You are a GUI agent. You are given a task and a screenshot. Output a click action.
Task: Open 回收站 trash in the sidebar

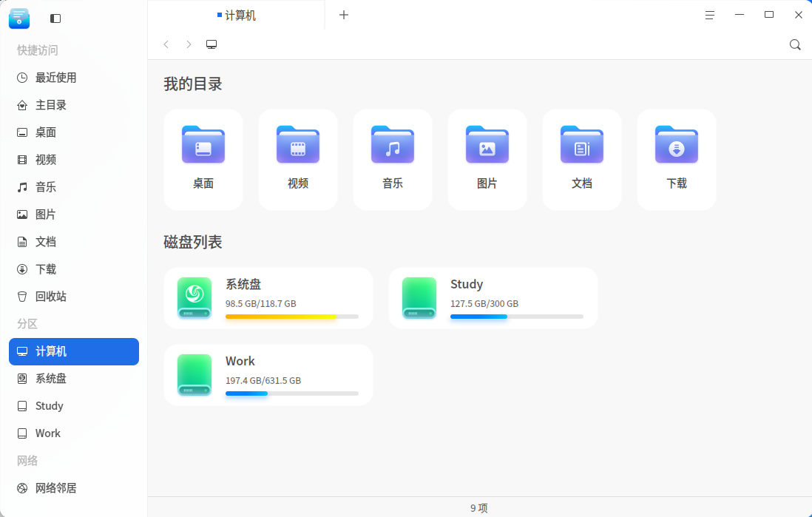74,297
